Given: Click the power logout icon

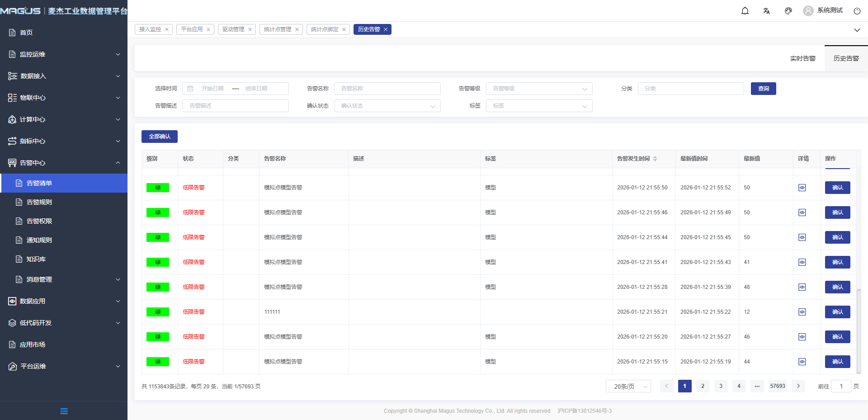Looking at the screenshot, I should (857, 11).
